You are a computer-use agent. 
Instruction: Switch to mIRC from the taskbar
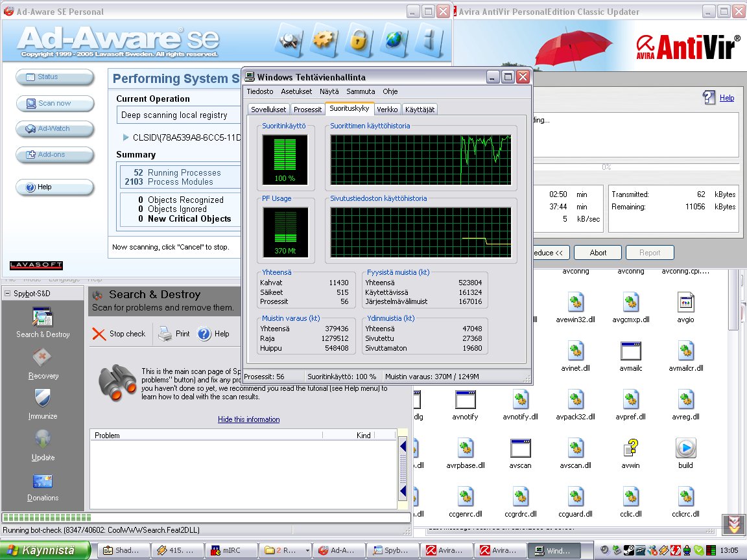[x=231, y=550]
